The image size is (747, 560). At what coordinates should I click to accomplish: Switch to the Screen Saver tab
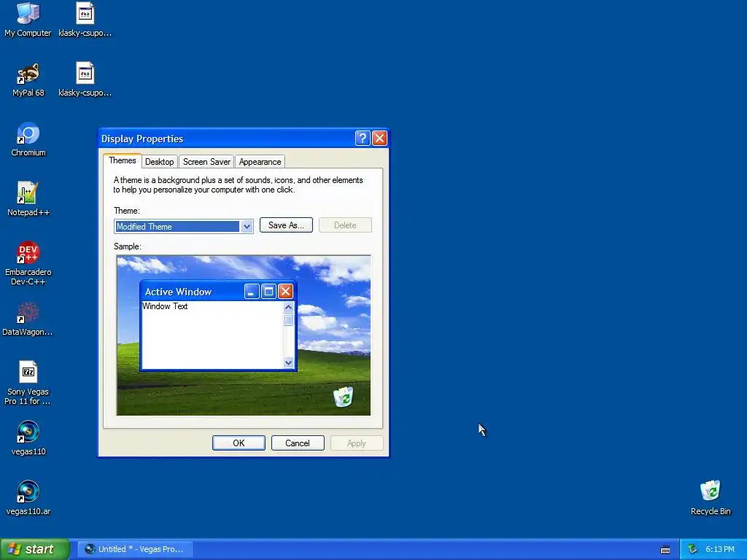pos(206,162)
